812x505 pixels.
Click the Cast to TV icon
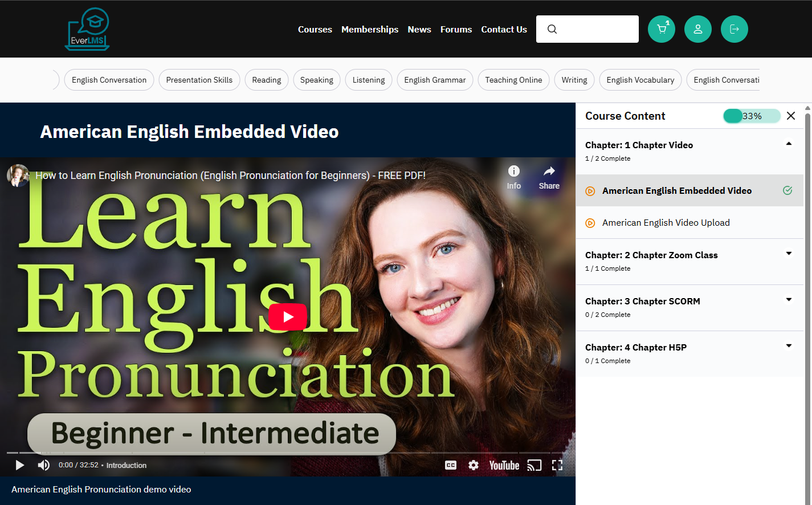[x=534, y=465]
